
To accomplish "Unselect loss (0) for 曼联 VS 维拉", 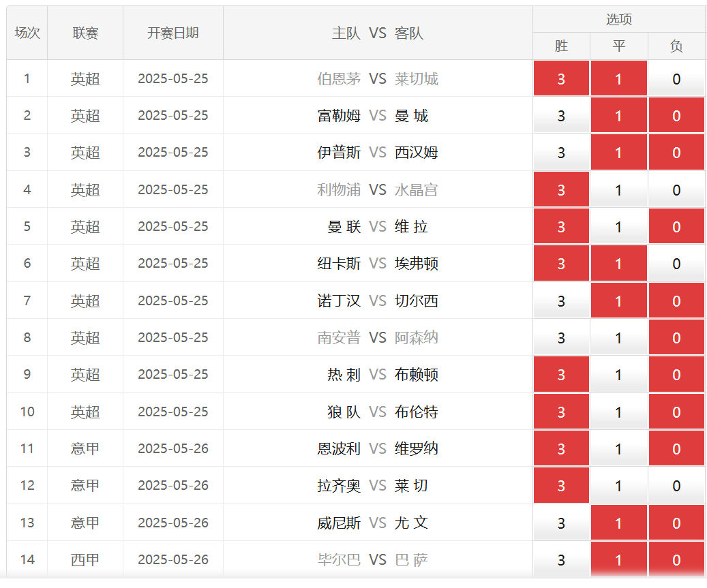I will tap(676, 226).
